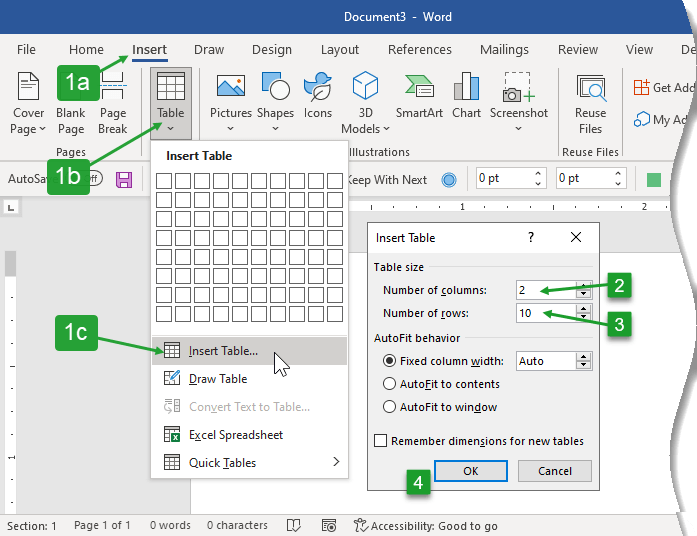Decrease second 0 pt spacing value
Image resolution: width=697 pixels, height=536 pixels.
tap(618, 183)
